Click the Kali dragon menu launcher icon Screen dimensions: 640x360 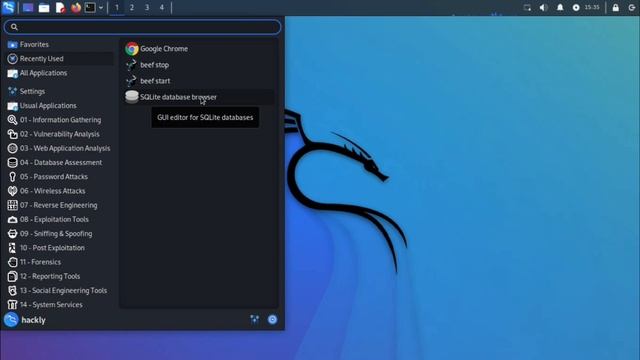pos(8,7)
